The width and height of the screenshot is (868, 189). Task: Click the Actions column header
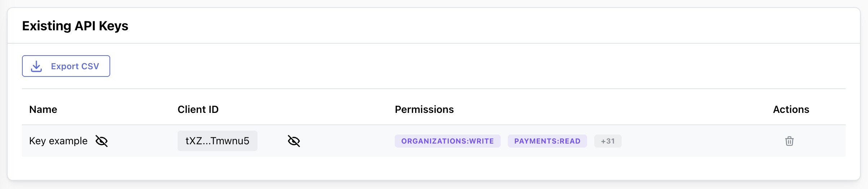click(791, 109)
